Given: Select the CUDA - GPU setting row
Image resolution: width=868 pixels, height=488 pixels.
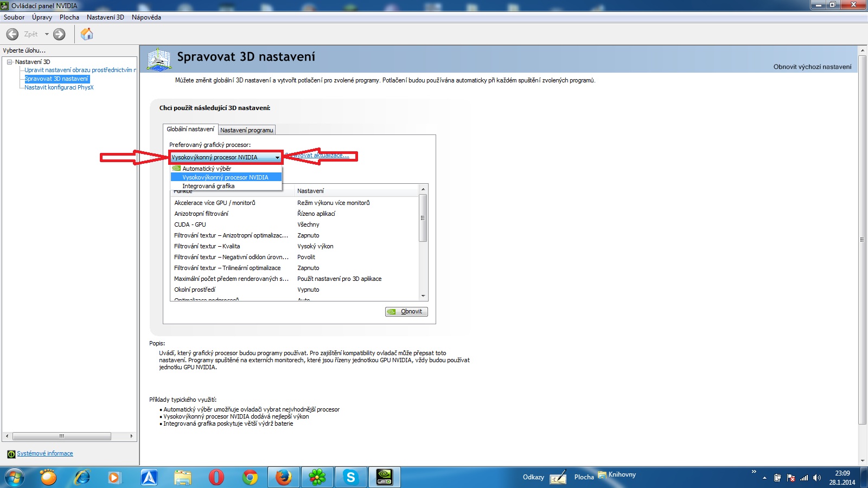Looking at the screenshot, I should tap(295, 224).
